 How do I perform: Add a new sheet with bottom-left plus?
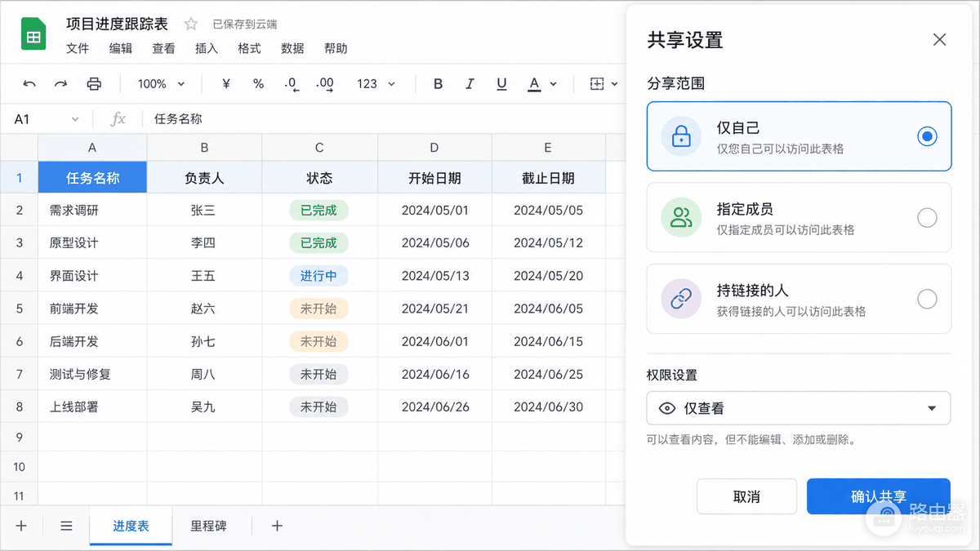21,526
